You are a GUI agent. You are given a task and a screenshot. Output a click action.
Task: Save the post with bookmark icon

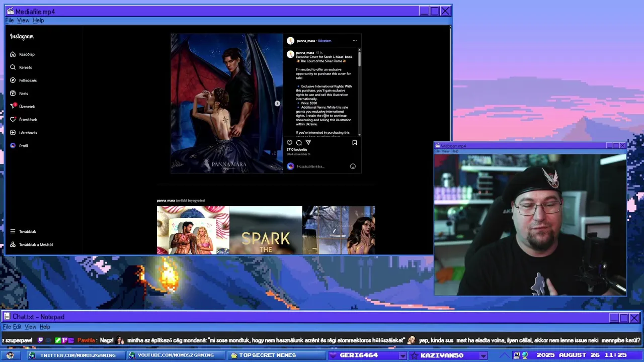(355, 143)
